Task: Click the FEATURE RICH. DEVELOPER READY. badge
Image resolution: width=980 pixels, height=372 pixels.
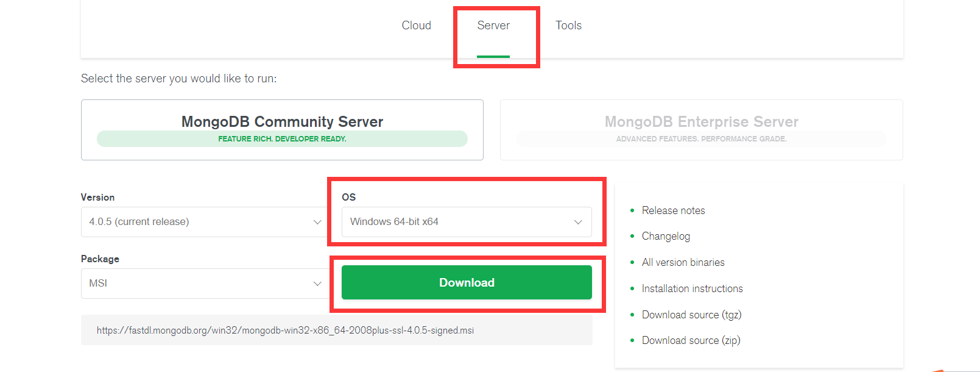Action: click(282, 139)
